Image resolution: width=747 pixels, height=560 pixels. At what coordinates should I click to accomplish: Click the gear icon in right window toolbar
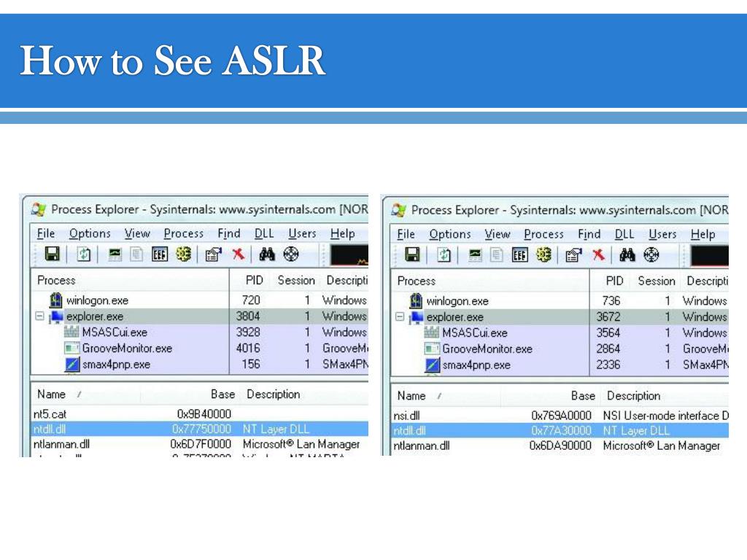coord(544,254)
